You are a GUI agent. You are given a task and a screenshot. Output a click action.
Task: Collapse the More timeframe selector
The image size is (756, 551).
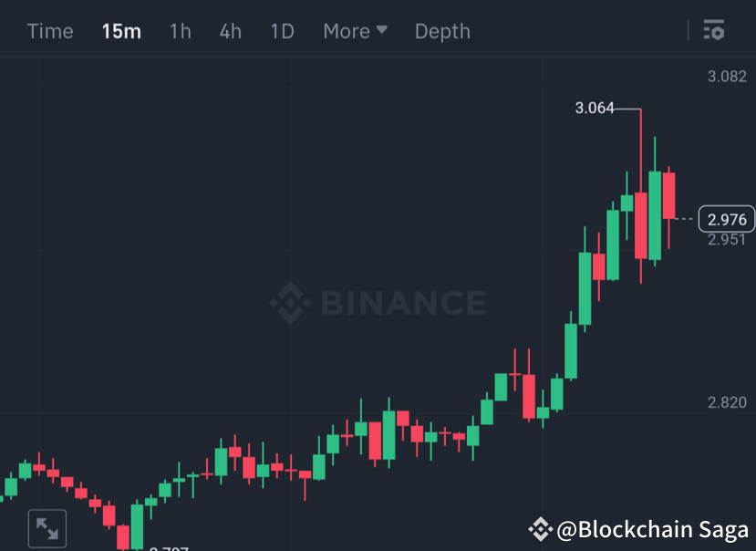tap(383, 30)
